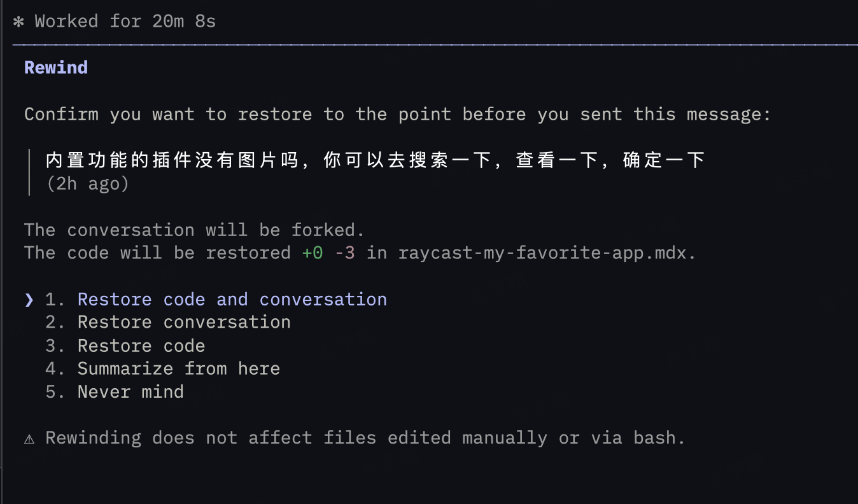Choose option 4 Summarize from here
858x504 pixels.
coord(178,368)
